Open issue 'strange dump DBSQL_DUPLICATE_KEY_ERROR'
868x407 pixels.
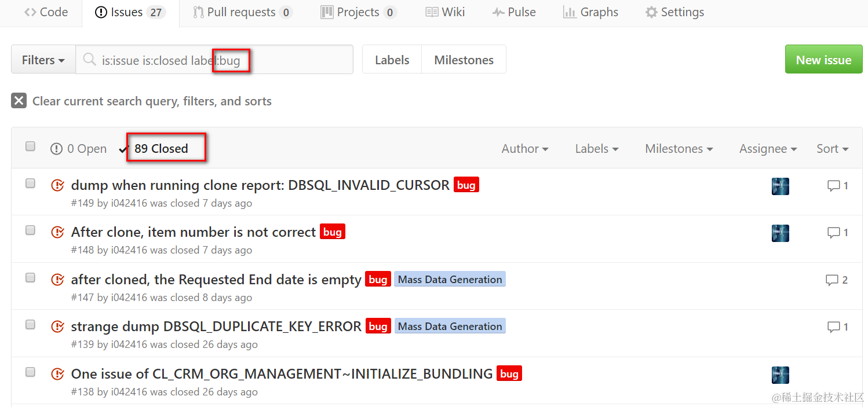[216, 327]
